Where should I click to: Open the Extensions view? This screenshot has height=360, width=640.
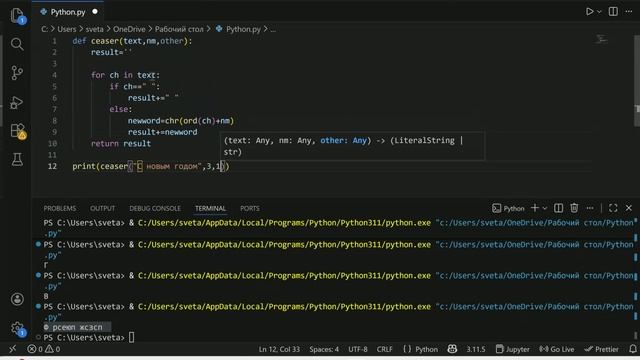click(x=18, y=131)
